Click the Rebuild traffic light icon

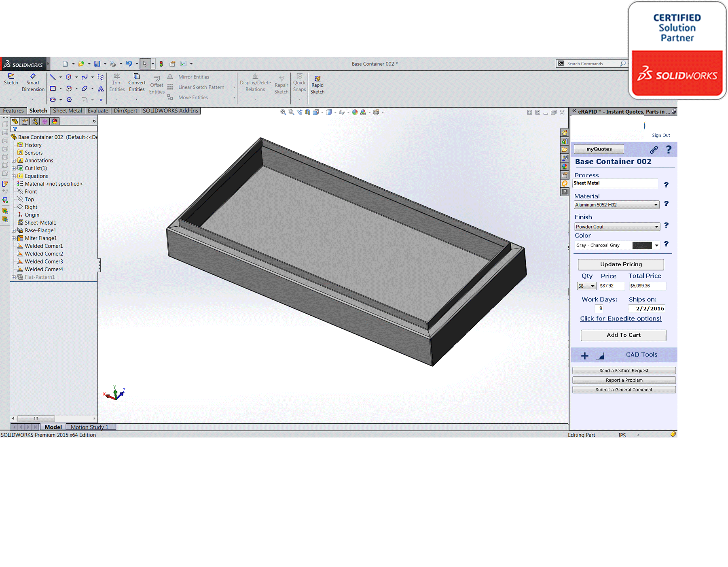[x=161, y=64]
